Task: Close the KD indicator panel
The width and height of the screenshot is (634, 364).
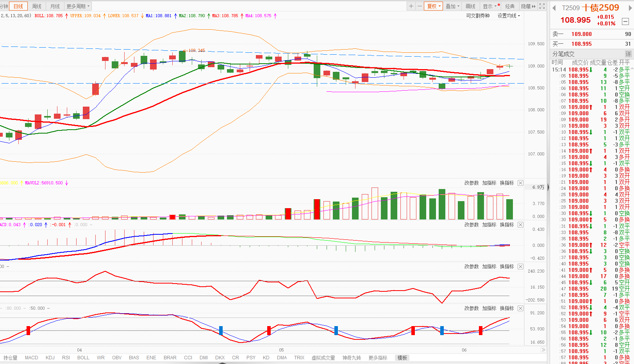Action: click(x=520, y=308)
